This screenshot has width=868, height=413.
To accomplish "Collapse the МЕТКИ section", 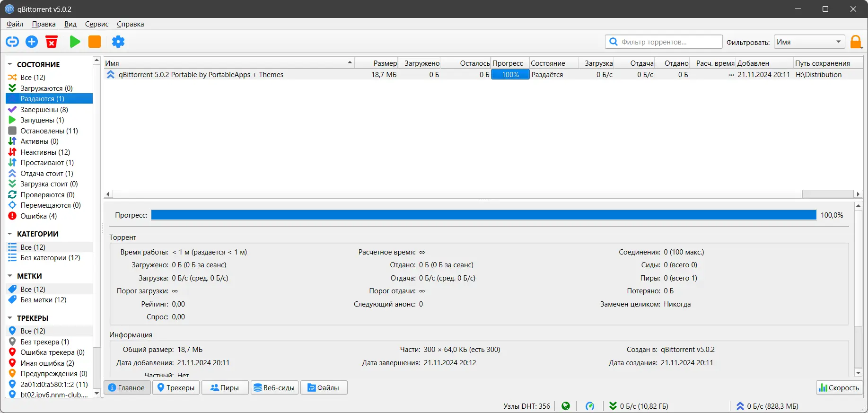I will pos(10,276).
